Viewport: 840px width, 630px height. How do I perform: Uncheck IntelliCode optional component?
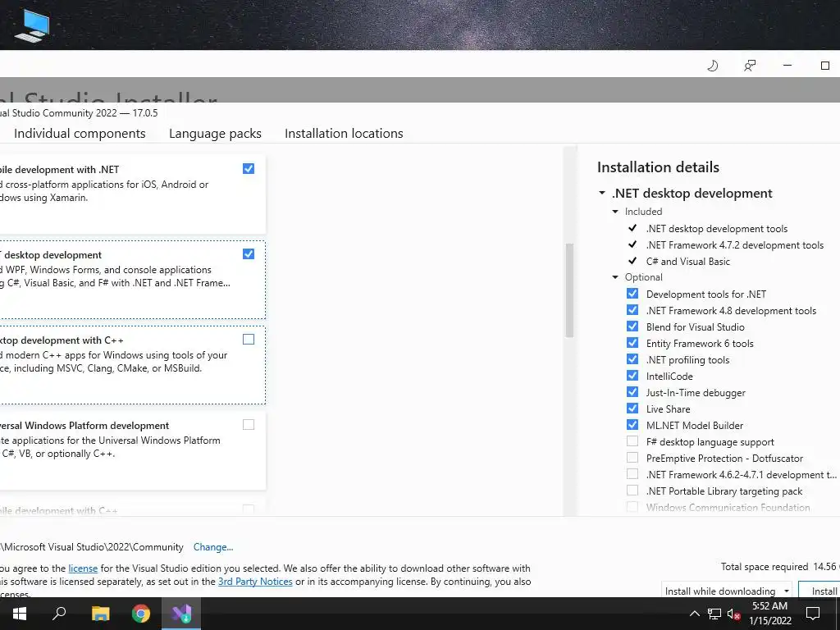[632, 376]
